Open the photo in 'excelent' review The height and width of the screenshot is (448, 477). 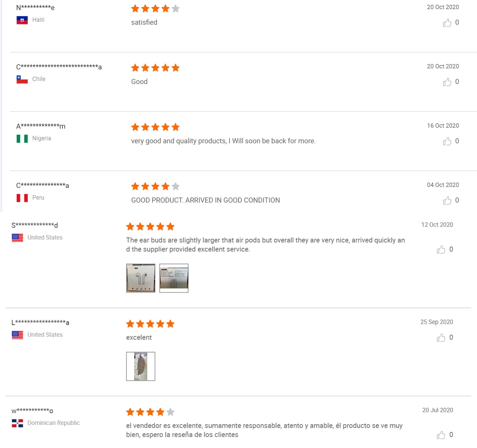pos(141,366)
